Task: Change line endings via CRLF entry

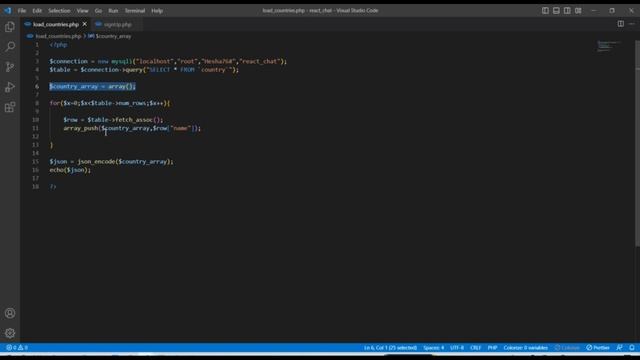Action: tap(476, 348)
